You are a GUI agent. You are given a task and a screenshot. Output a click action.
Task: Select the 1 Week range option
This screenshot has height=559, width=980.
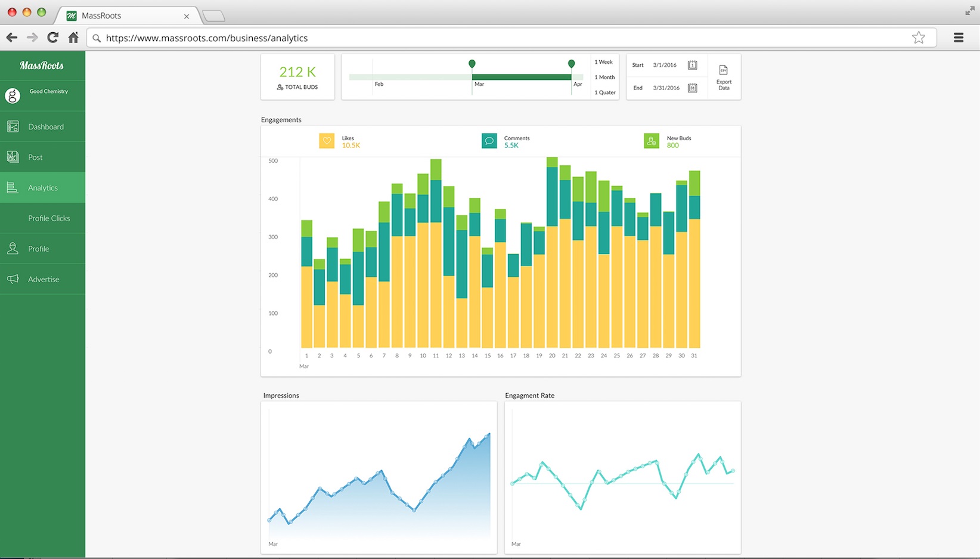point(603,62)
